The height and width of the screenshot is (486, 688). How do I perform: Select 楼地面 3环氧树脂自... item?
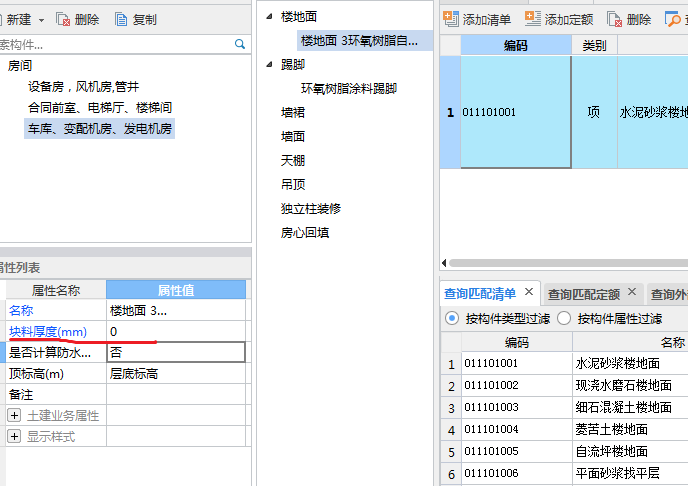(364, 41)
